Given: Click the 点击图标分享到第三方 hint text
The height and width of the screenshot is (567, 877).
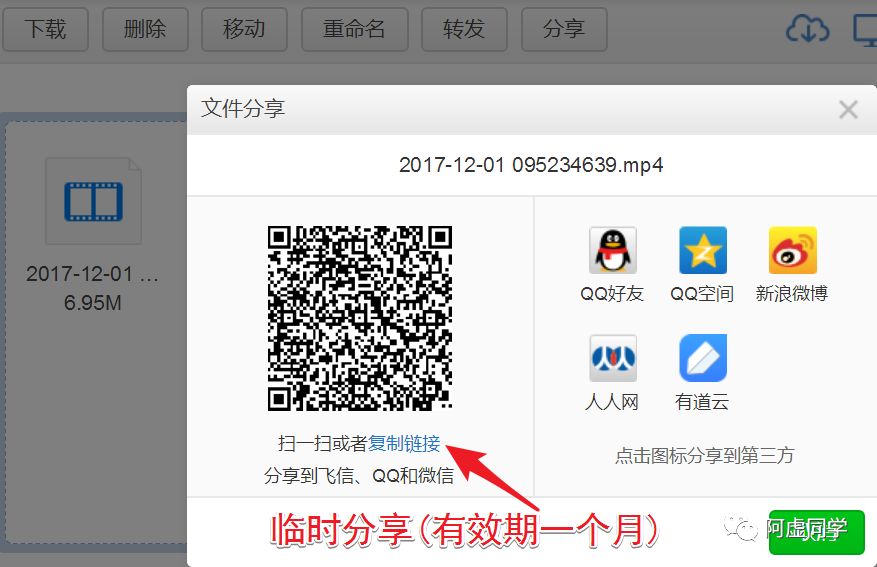Looking at the screenshot, I should 705,455.
